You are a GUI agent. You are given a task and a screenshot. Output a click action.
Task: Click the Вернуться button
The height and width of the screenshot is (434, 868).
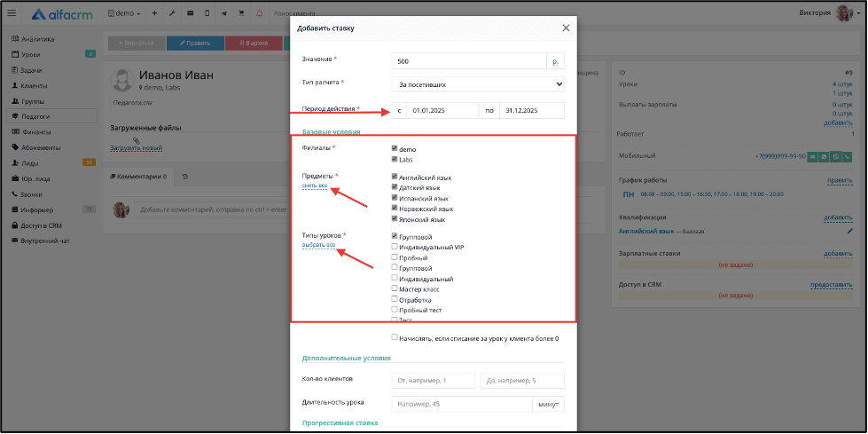tap(136, 43)
